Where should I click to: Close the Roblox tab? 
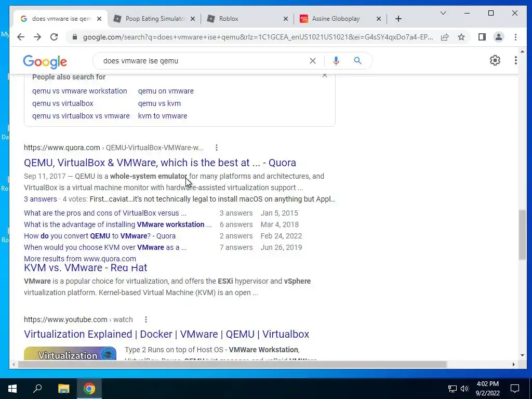[286, 19]
